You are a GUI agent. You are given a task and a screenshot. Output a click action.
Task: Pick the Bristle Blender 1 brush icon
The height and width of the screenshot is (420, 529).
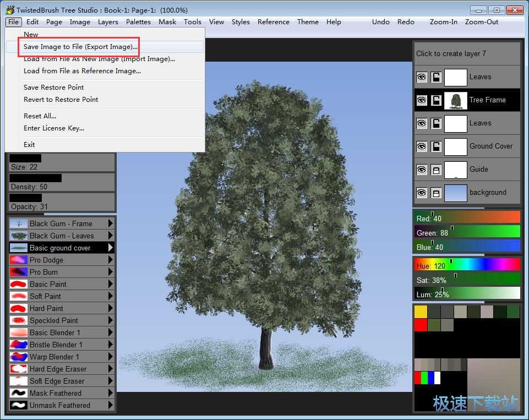19,345
